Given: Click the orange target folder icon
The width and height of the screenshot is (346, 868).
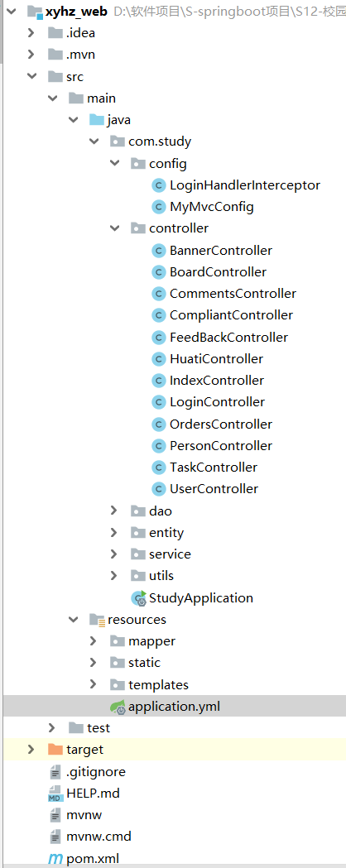Looking at the screenshot, I should pyautogui.click(x=55, y=750).
